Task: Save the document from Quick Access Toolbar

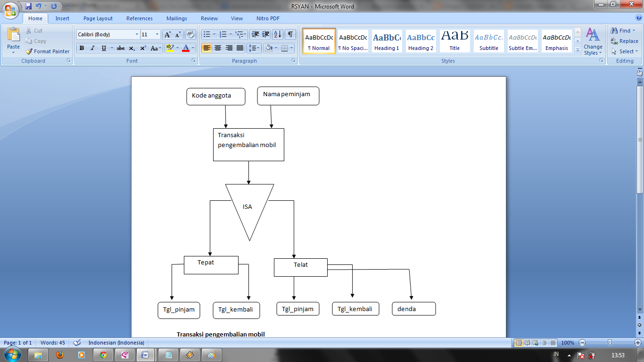Action: 28,6
